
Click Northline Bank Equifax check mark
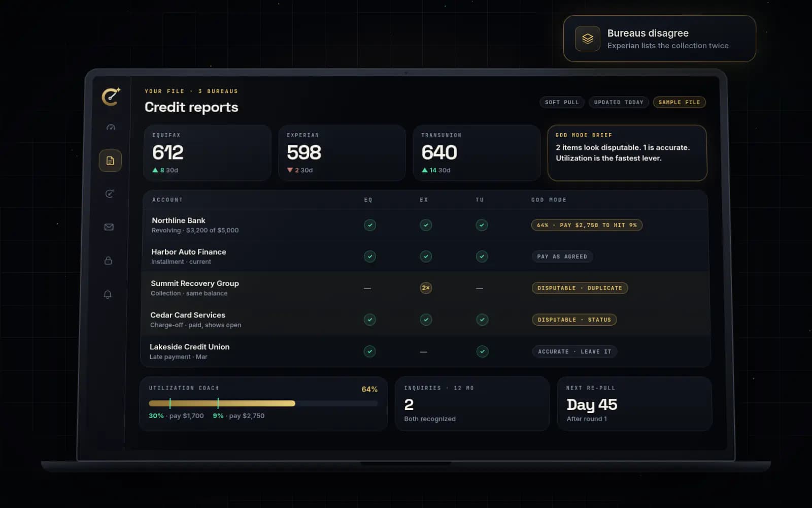(x=370, y=225)
